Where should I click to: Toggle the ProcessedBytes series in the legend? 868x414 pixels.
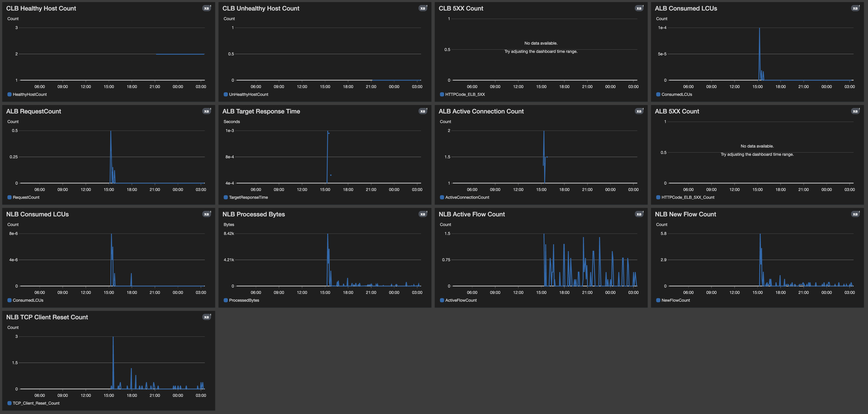coord(244,300)
